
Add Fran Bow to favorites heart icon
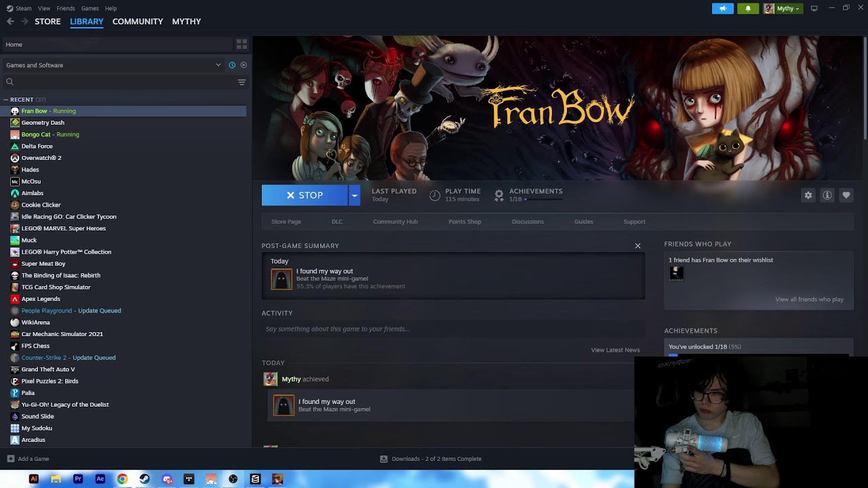(846, 195)
